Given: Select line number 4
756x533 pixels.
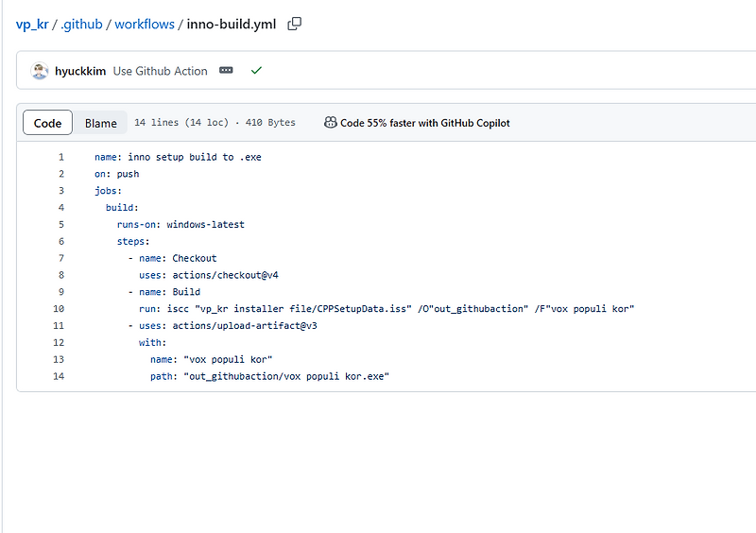Looking at the screenshot, I should [x=61, y=208].
